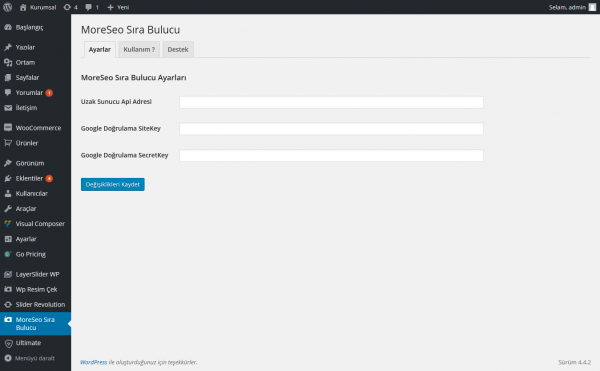Viewport: 600px width, 371px height.
Task: Open the Ürünler cart icon
Action: click(8, 143)
